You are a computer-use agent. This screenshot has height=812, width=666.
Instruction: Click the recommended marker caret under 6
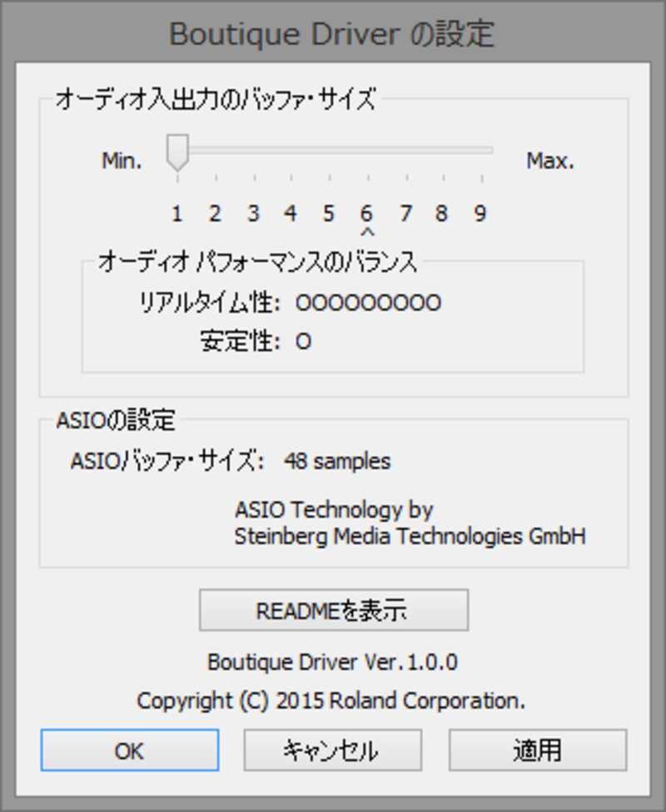[367, 232]
